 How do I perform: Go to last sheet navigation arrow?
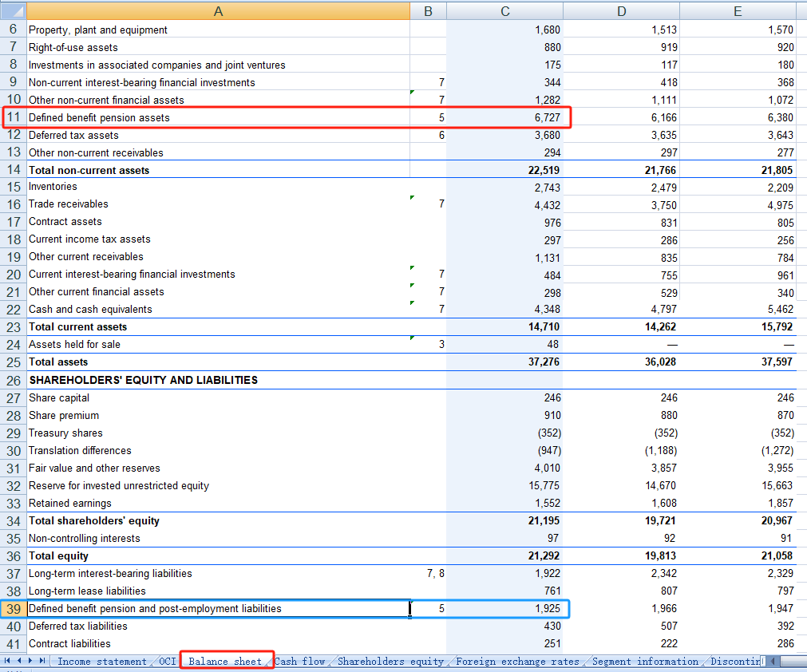point(42,661)
